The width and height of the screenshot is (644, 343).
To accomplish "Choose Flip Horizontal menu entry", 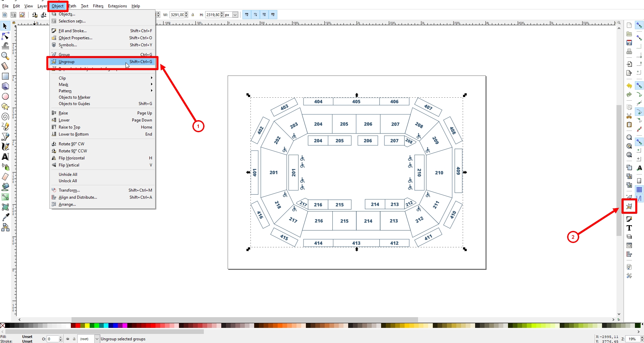I will pyautogui.click(x=102, y=158).
